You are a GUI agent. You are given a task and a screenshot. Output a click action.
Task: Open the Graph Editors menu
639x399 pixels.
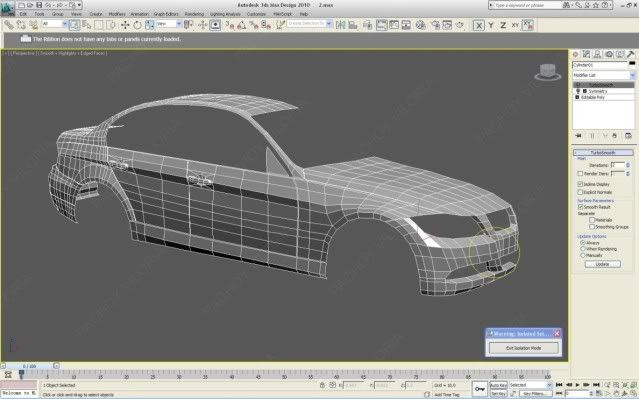tap(166, 14)
